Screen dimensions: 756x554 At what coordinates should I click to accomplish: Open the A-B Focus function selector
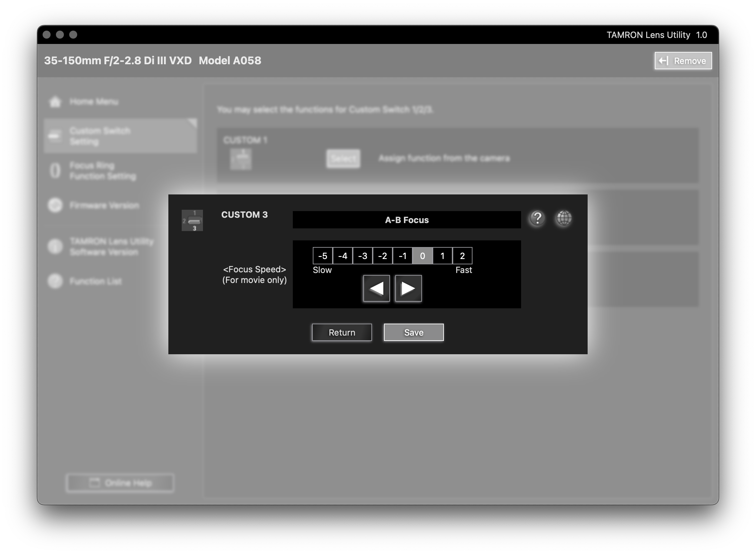tap(407, 220)
